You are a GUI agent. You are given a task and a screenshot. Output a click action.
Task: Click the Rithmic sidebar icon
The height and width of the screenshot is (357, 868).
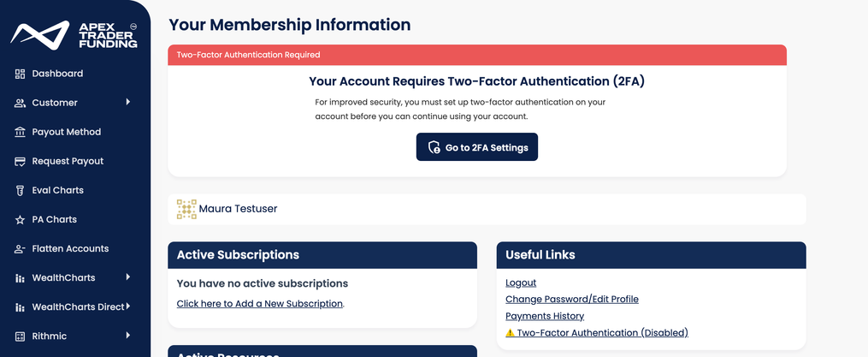[x=20, y=336]
